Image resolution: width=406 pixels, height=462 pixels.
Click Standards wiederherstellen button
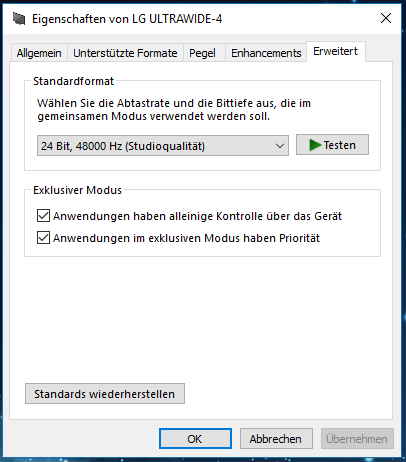(105, 394)
